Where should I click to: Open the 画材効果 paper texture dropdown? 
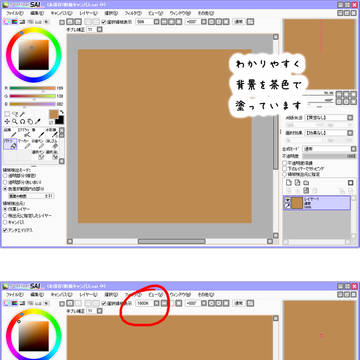[328, 118]
